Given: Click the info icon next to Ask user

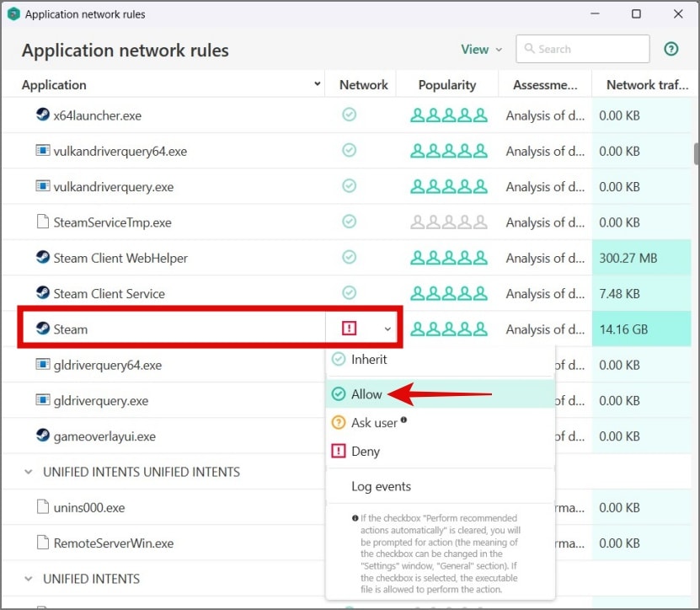Looking at the screenshot, I should (x=403, y=420).
